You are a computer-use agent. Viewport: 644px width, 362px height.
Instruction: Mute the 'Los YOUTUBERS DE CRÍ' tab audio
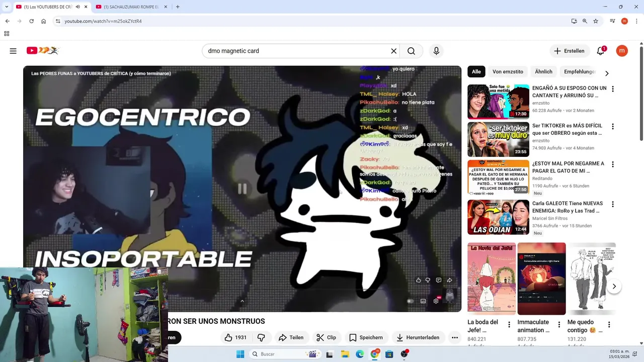(x=78, y=7)
